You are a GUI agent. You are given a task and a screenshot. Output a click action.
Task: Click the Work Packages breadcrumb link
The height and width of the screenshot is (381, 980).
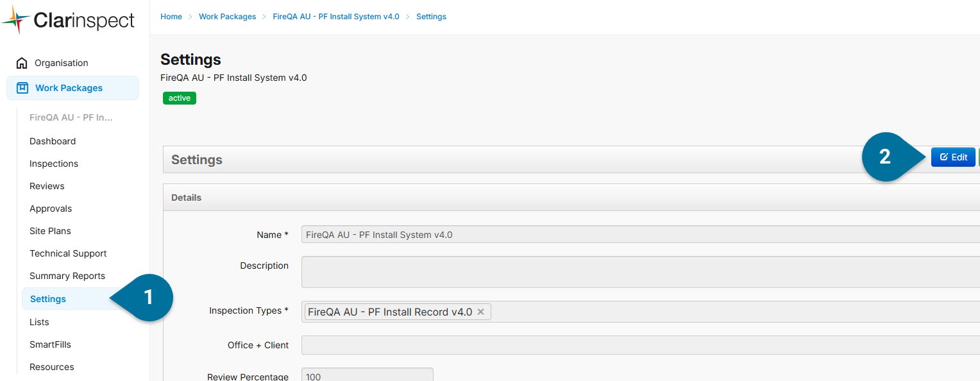[x=227, y=17]
